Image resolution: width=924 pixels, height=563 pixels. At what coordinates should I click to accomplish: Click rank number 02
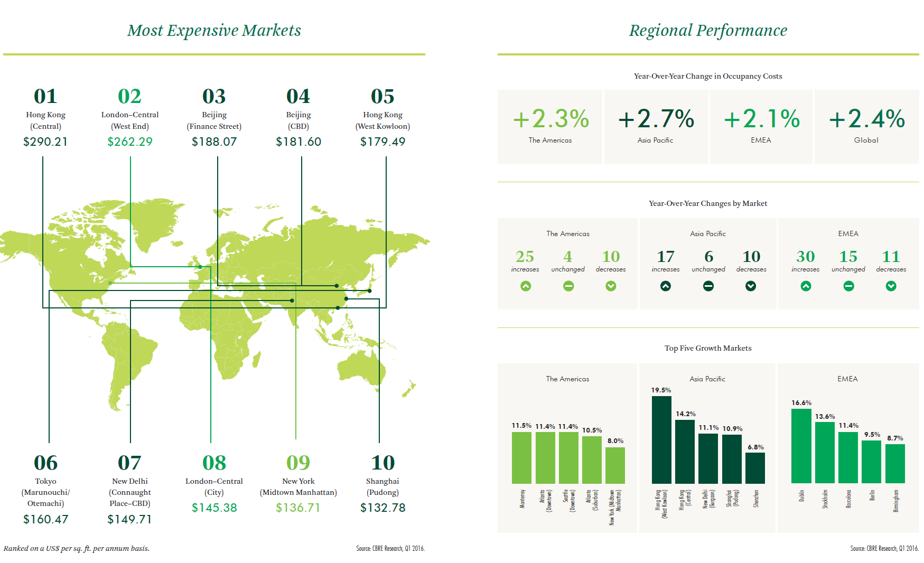129,97
